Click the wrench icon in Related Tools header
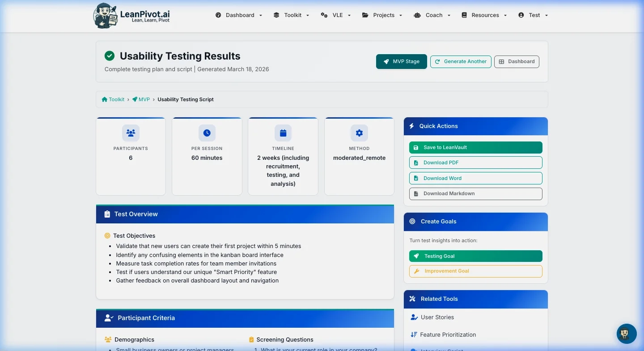Image resolution: width=644 pixels, height=351 pixels. [x=412, y=299]
